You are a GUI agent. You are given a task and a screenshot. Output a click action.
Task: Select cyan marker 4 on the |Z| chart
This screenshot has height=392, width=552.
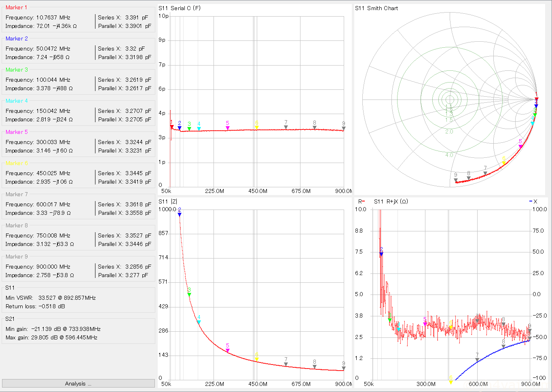click(199, 322)
